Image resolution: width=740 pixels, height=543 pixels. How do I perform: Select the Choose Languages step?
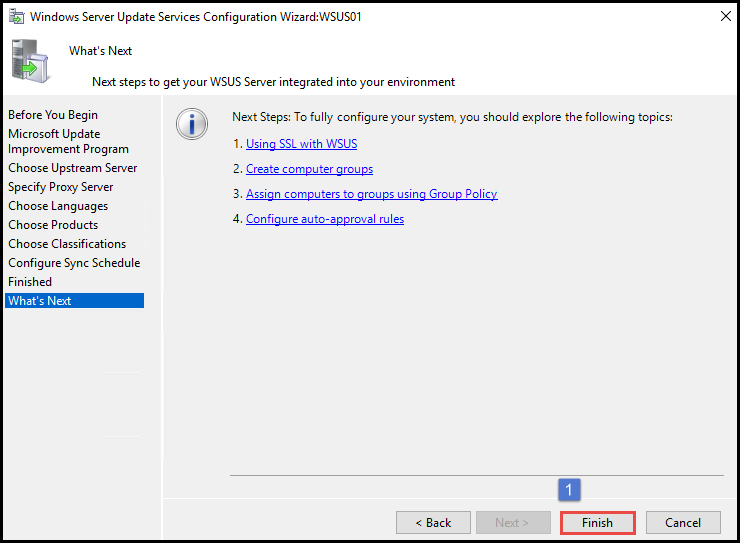58,206
